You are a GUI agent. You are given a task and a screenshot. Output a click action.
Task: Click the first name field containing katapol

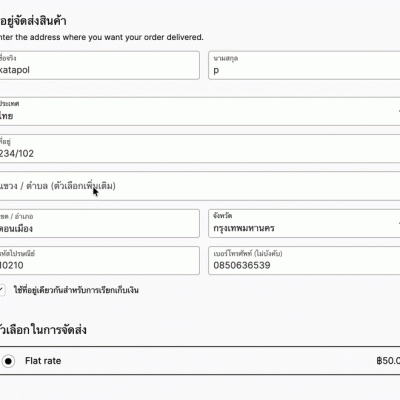tap(99, 65)
